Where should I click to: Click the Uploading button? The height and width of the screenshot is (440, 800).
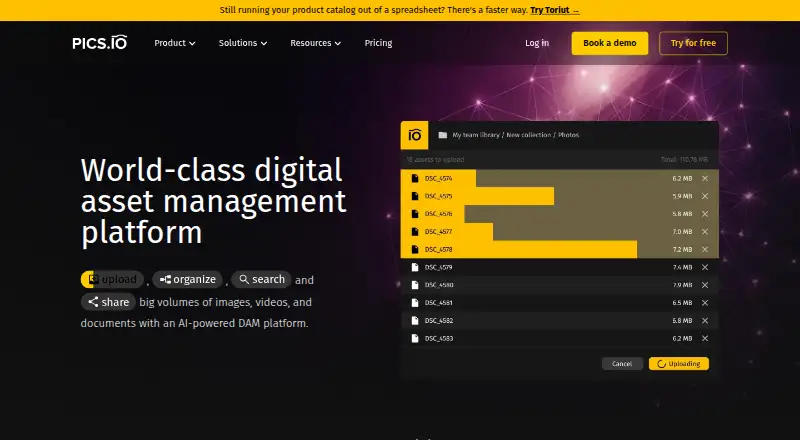click(x=679, y=364)
